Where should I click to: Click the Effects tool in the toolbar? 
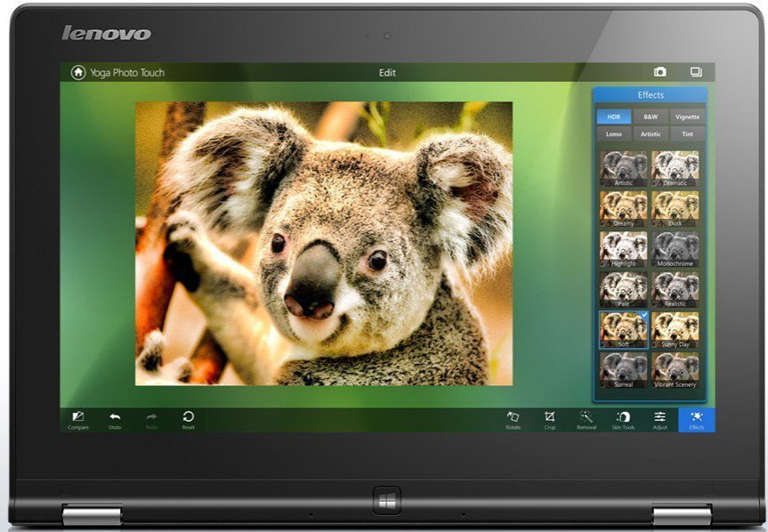tap(696, 419)
